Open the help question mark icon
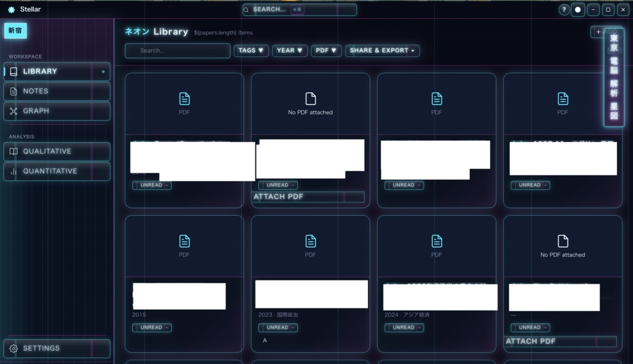 (x=564, y=10)
